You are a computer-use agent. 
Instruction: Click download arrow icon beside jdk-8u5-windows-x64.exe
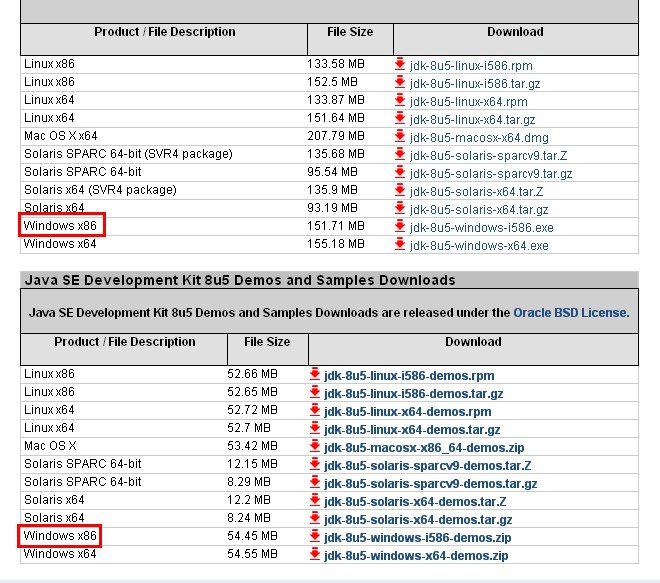pos(400,244)
